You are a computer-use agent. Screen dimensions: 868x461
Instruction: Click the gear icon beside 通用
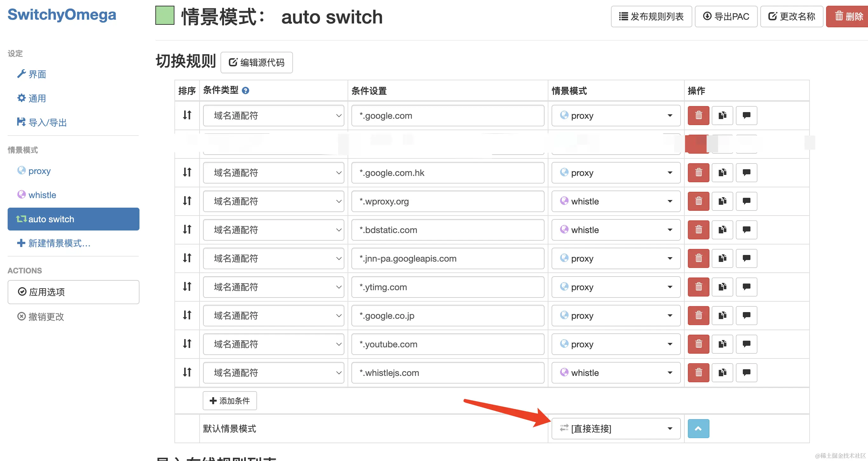click(x=21, y=98)
